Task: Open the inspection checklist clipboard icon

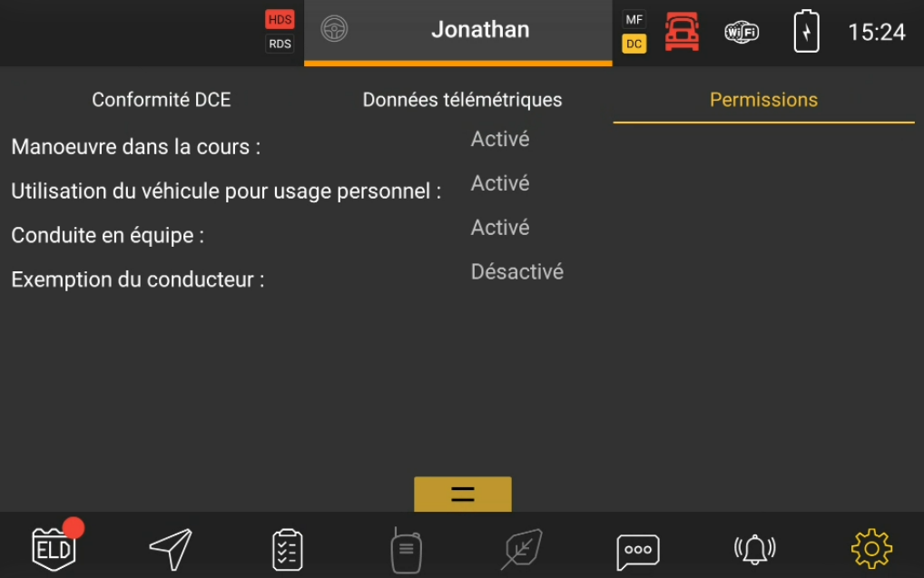Action: [287, 550]
